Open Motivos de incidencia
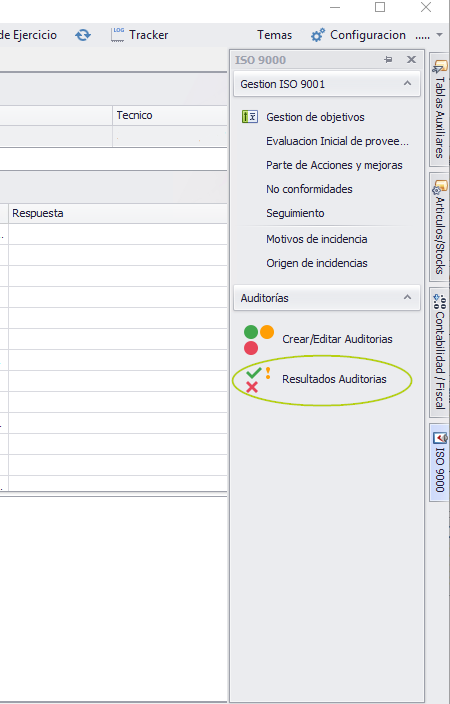This screenshot has width=450, height=704. [317, 239]
